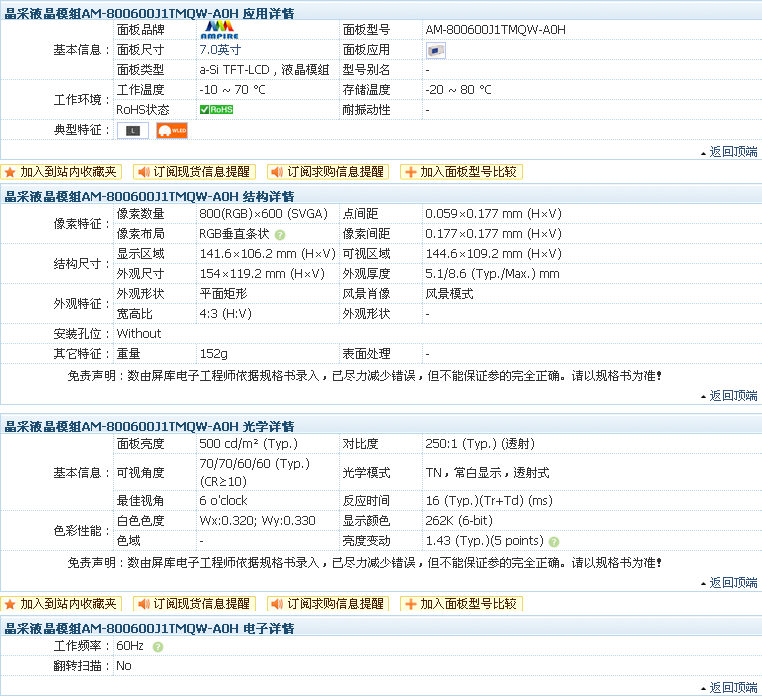Click the 面板品牌 label
This screenshot has width=762, height=696.
140,30
